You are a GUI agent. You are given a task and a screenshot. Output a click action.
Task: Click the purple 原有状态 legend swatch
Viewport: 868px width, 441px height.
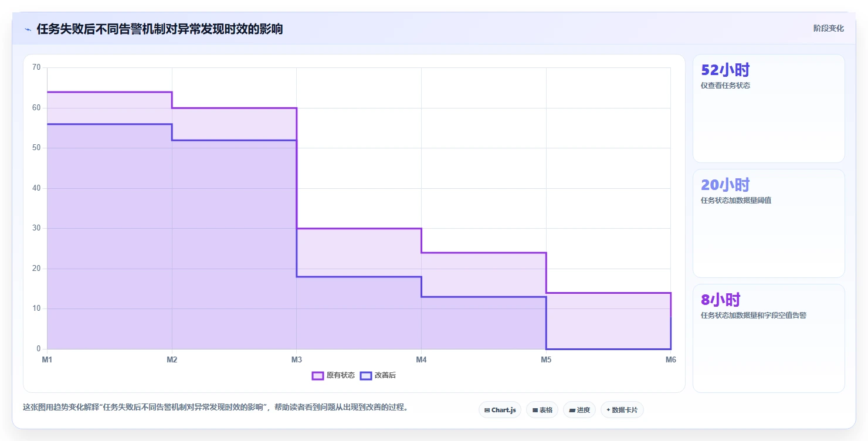318,375
